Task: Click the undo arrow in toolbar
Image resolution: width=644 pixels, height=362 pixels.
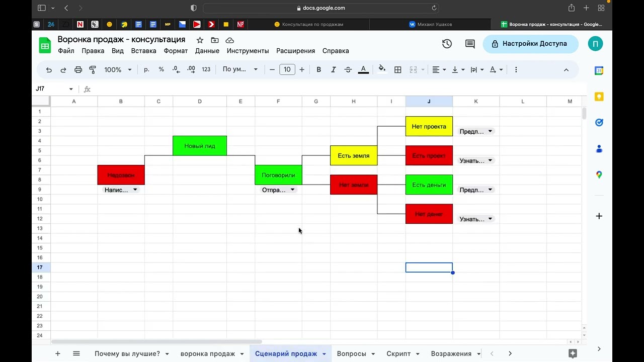Action: pyautogui.click(x=49, y=70)
